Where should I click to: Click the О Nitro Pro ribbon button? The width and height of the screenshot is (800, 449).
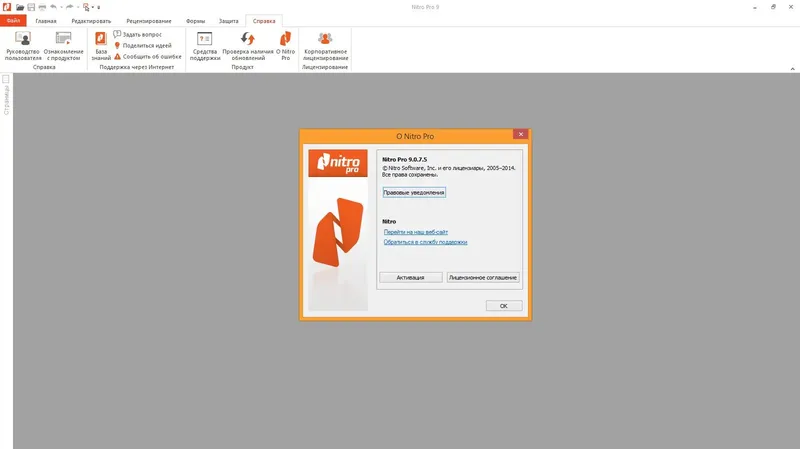[285, 45]
